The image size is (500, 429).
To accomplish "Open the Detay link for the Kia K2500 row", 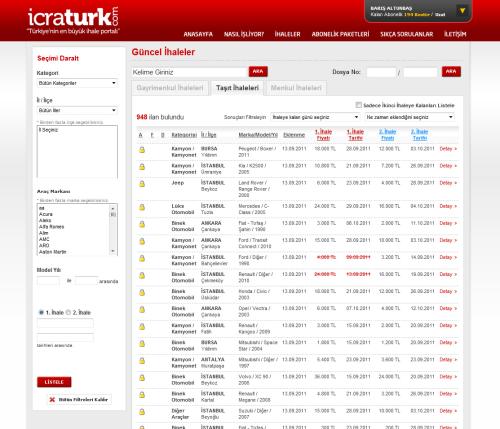I will point(448,166).
